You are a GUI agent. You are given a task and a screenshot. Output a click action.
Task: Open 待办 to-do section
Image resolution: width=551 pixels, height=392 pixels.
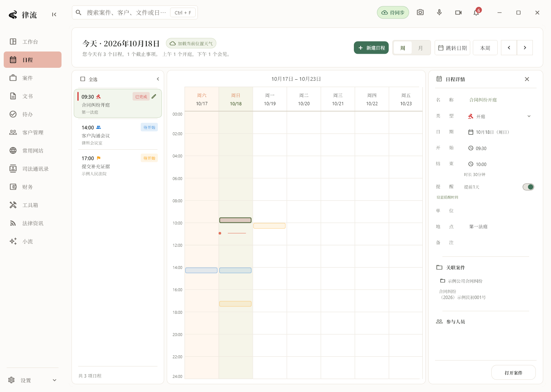tap(33, 114)
